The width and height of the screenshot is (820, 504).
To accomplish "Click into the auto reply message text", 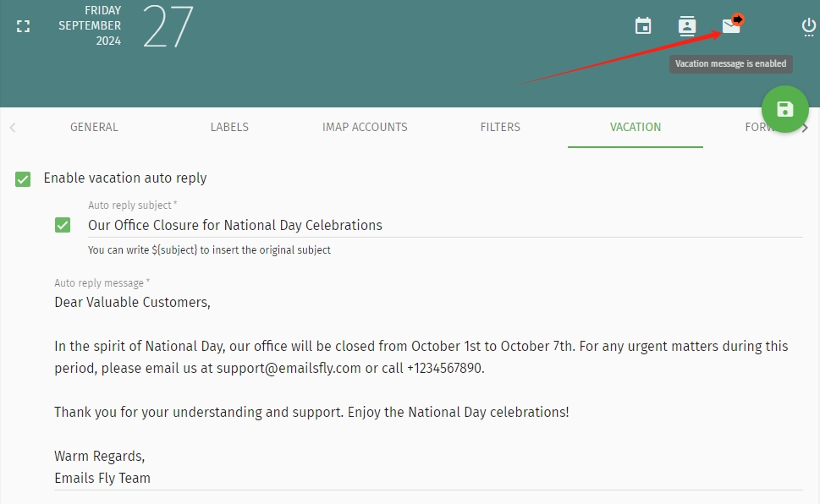I will (428, 390).
